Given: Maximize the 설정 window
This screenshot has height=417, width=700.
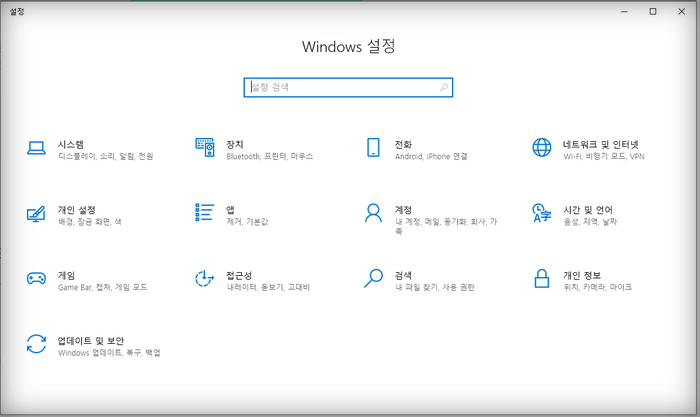Looking at the screenshot, I should click(653, 12).
